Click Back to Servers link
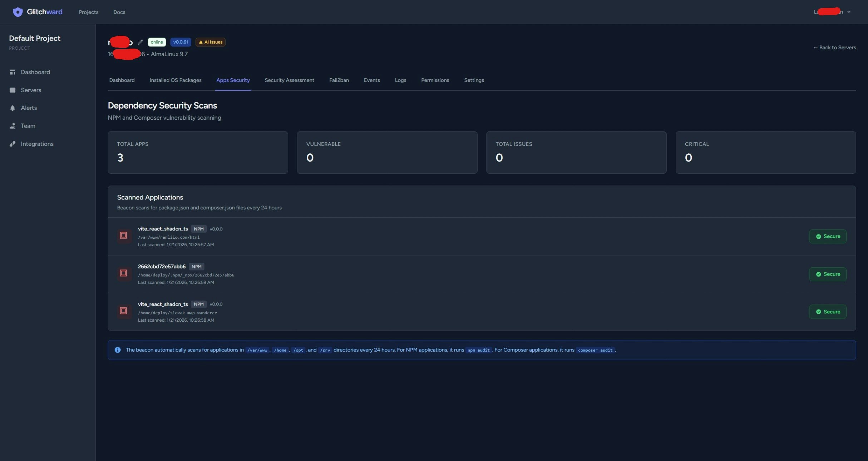The image size is (868, 461). coord(834,48)
